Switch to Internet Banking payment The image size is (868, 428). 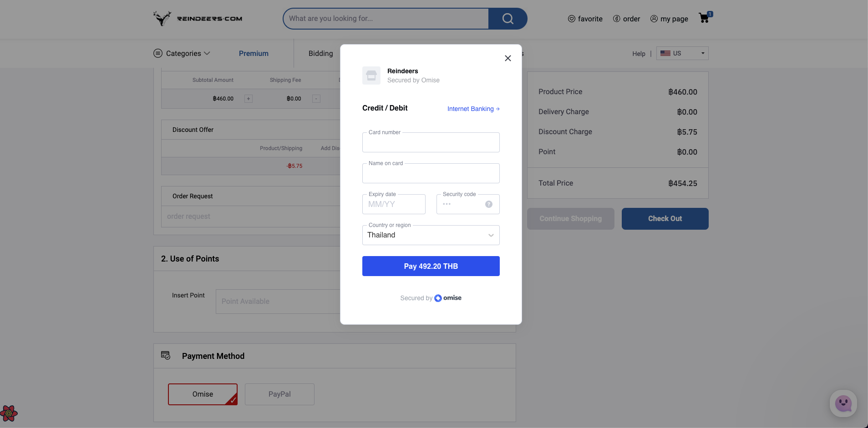pyautogui.click(x=473, y=109)
